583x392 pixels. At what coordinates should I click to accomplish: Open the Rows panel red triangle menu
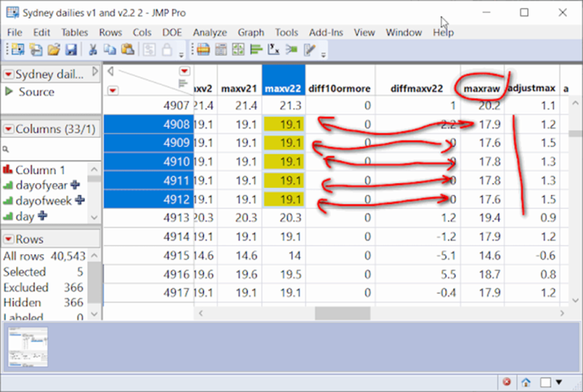9,240
